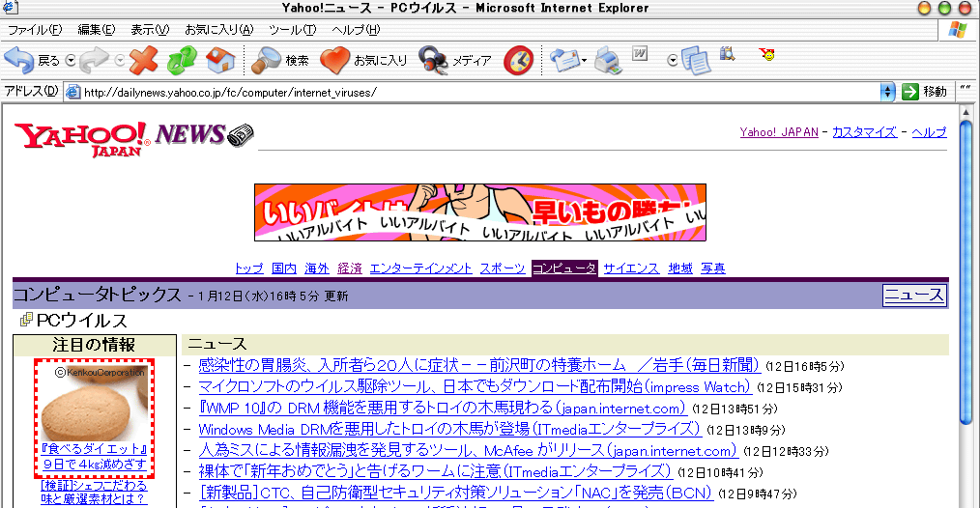
Task: Open the ツール(T) menu
Action: [293, 29]
